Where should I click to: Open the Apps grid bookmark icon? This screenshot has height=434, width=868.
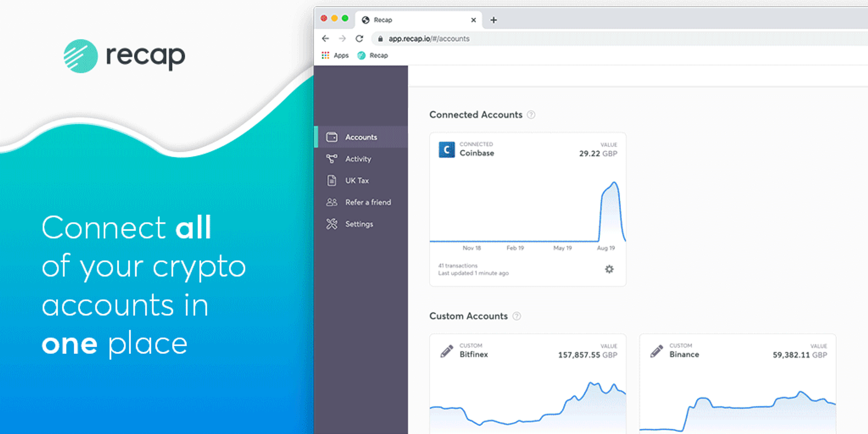point(325,55)
